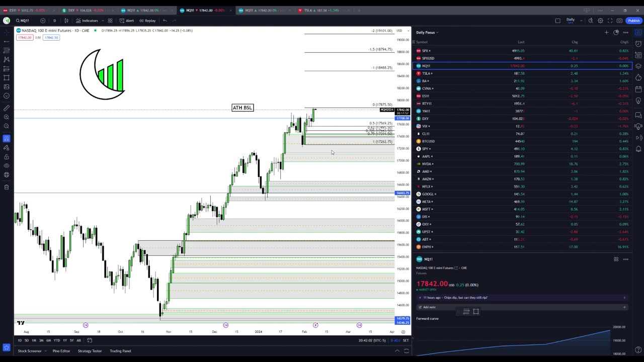Toggle the SET settlement option
Viewport: 644px width, 362px height.
pos(406,340)
